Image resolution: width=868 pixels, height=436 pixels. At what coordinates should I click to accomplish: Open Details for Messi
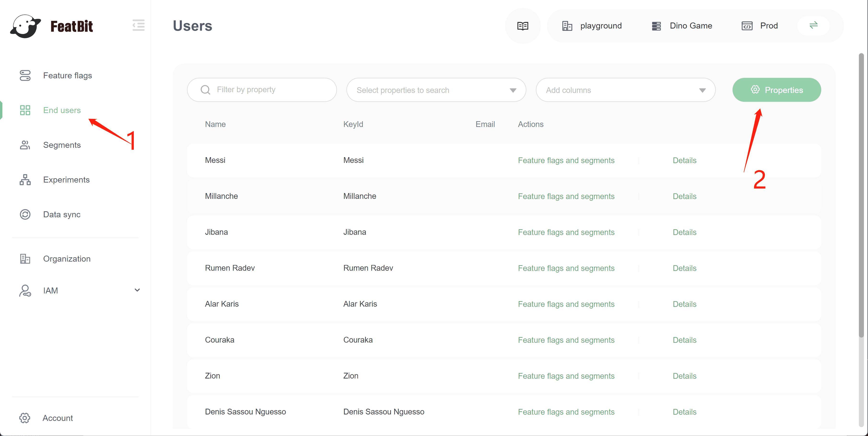coord(684,161)
